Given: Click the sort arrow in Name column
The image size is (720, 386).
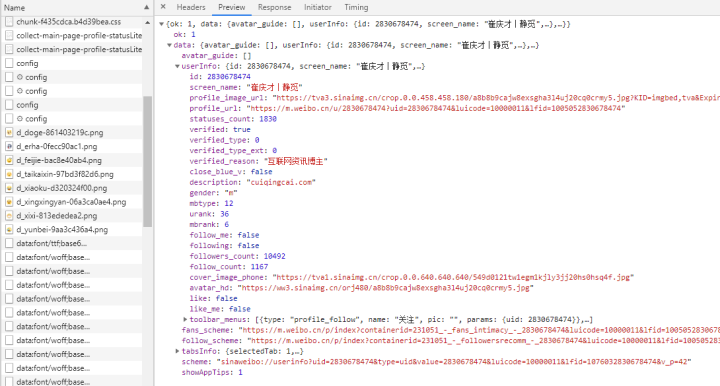Looking at the screenshot, I should (x=146, y=7).
